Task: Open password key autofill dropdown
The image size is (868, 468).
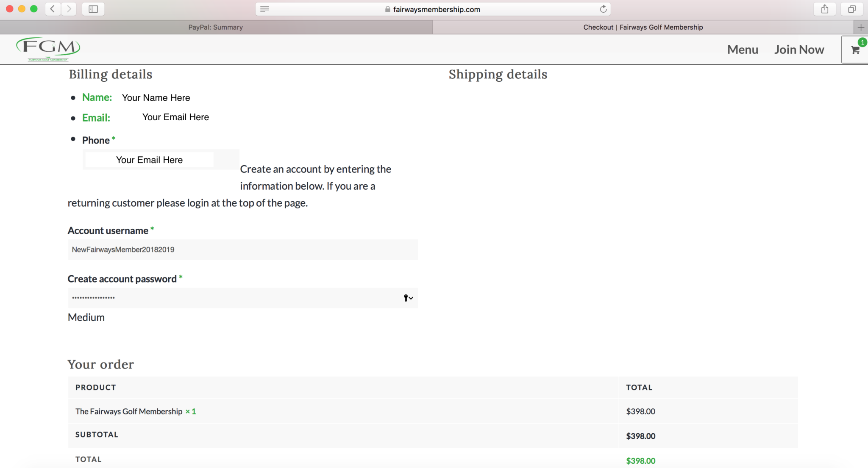Action: pyautogui.click(x=408, y=298)
